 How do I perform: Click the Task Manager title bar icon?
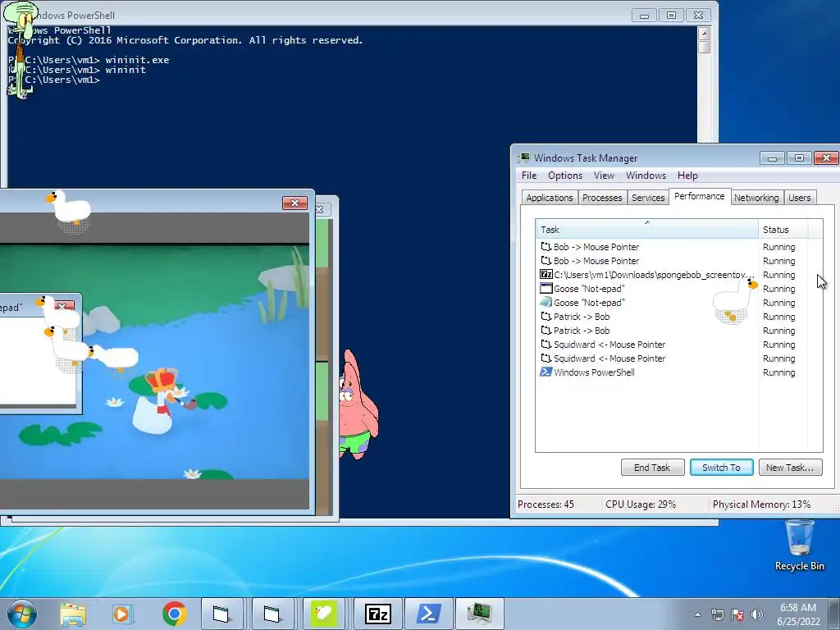point(524,157)
